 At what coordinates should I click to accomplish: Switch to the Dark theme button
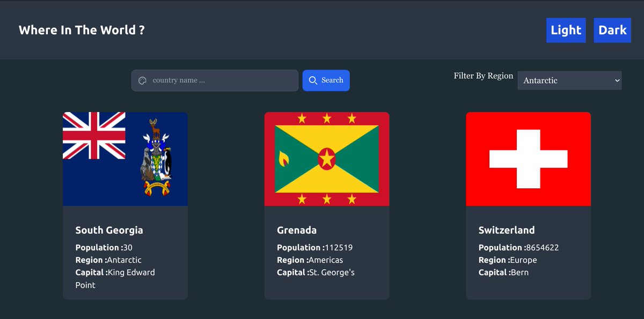[612, 30]
